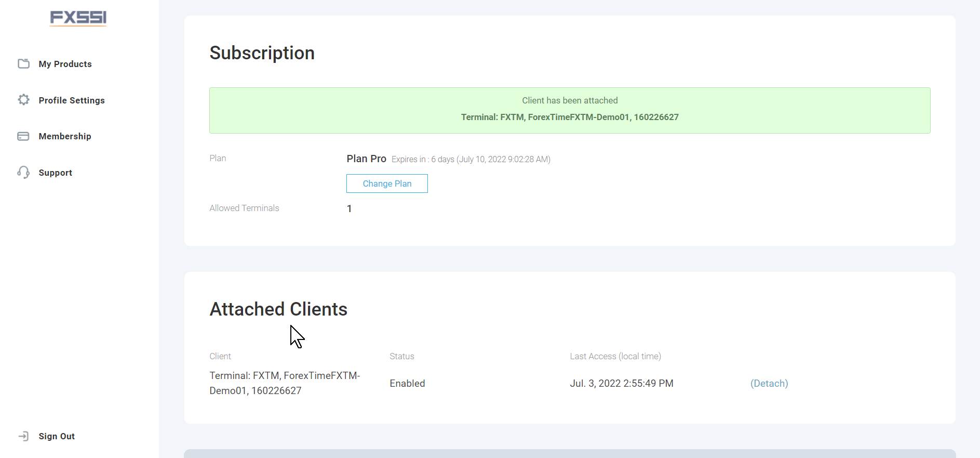The height and width of the screenshot is (458, 980).
Task: Click the Client column header
Action: (220, 356)
